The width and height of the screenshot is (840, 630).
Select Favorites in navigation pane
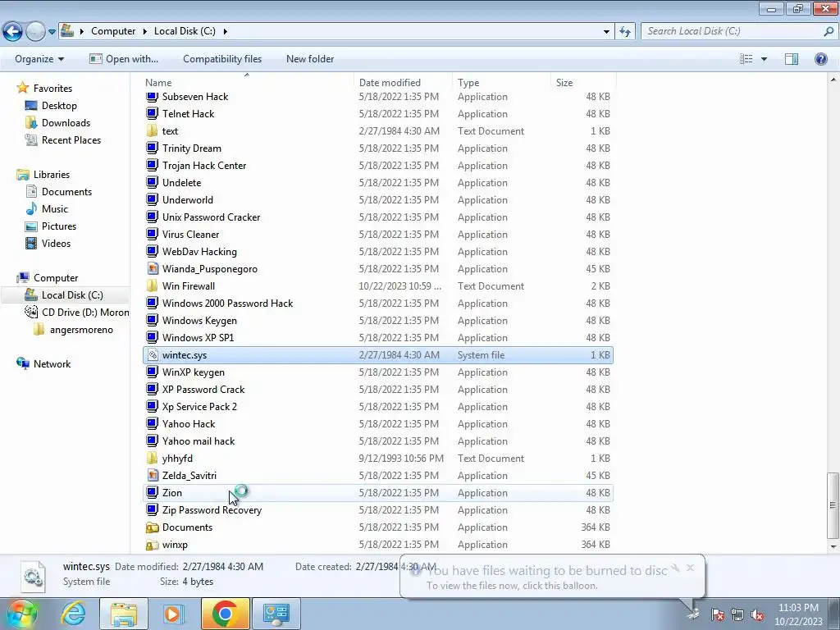pos(52,89)
